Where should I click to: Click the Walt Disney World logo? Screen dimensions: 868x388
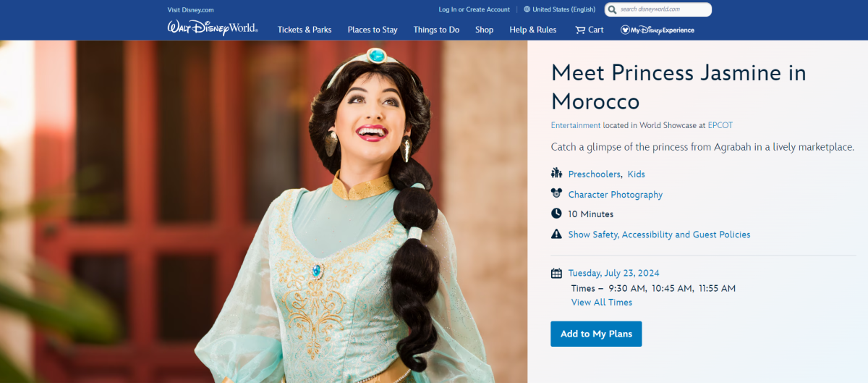(212, 28)
